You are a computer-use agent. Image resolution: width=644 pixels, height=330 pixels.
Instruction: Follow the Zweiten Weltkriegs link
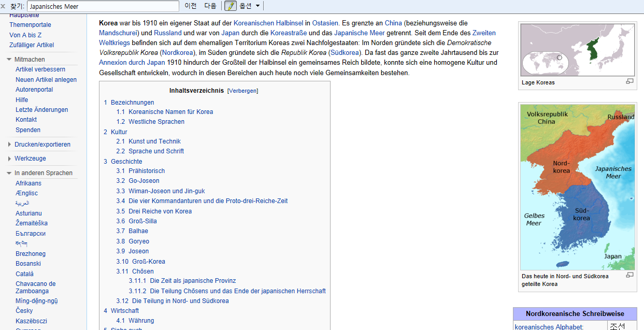pyautogui.click(x=484, y=33)
